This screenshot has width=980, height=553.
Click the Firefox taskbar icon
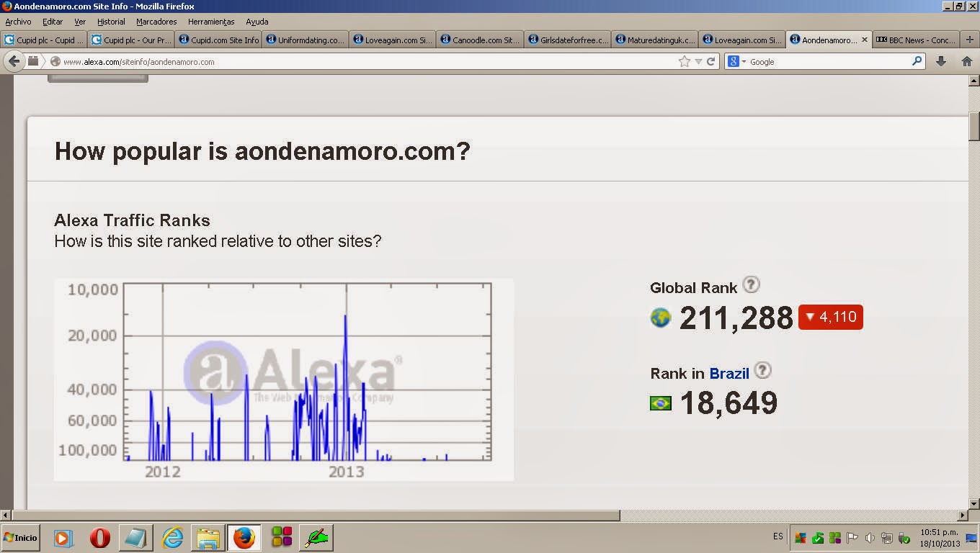(244, 537)
